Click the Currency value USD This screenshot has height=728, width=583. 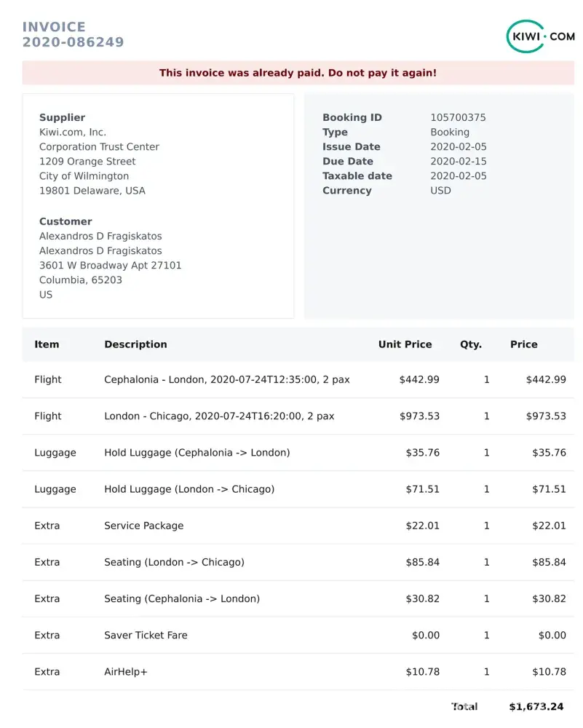click(x=440, y=191)
